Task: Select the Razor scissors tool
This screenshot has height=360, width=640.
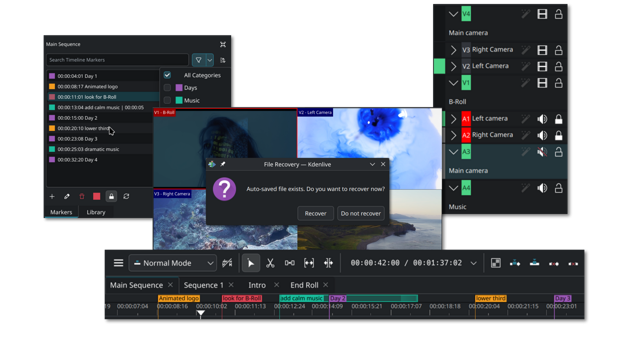Action: [270, 263]
